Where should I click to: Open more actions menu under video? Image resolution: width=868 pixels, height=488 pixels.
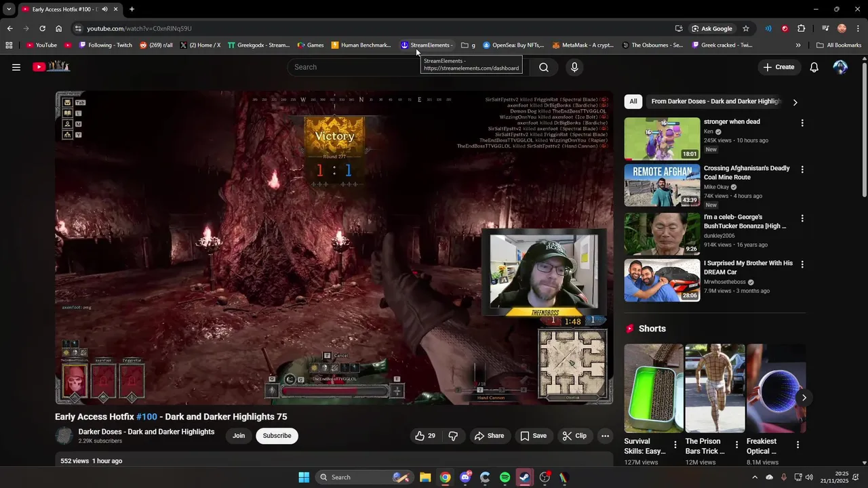point(606,436)
